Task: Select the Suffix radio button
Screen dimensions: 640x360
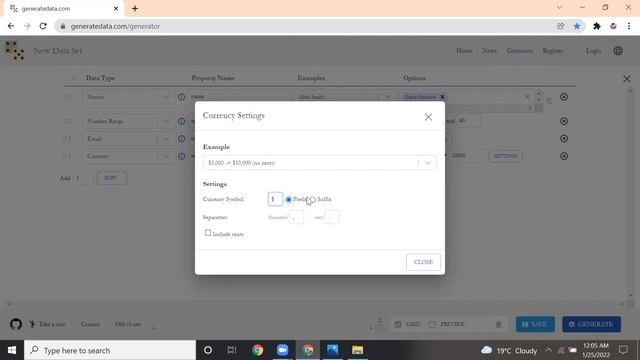Action: click(313, 200)
